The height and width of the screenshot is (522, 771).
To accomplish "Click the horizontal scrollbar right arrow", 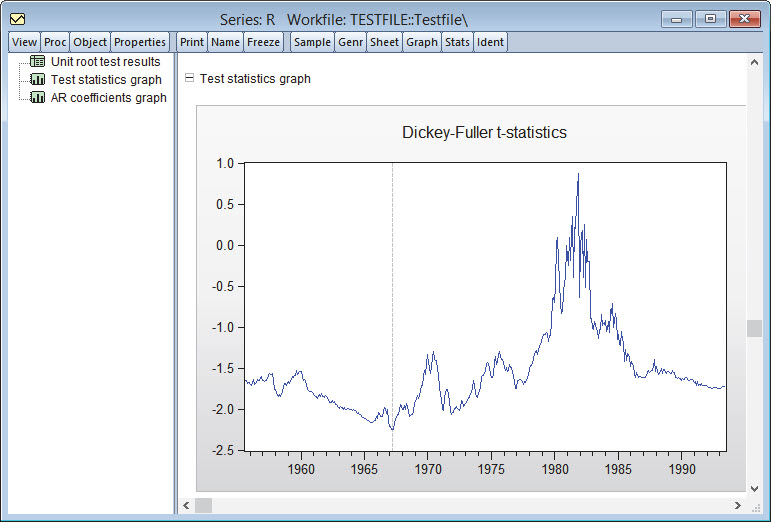I will pos(738,506).
